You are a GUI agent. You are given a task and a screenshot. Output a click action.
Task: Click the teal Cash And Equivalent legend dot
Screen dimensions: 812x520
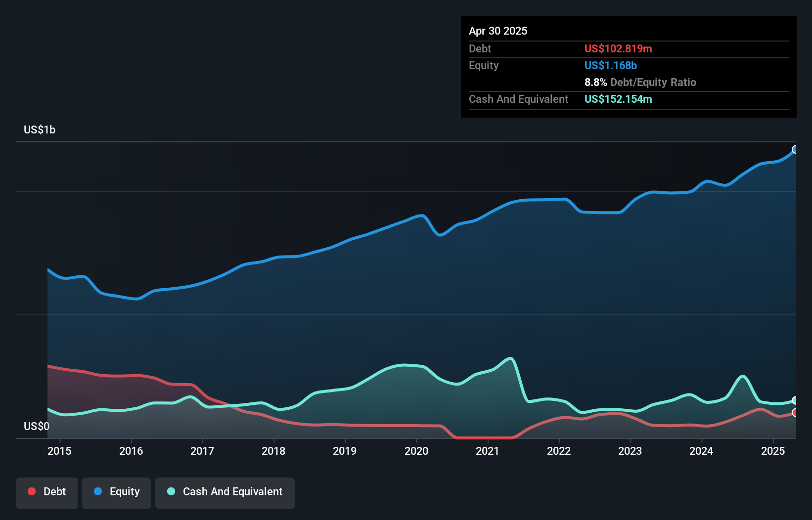coord(171,491)
